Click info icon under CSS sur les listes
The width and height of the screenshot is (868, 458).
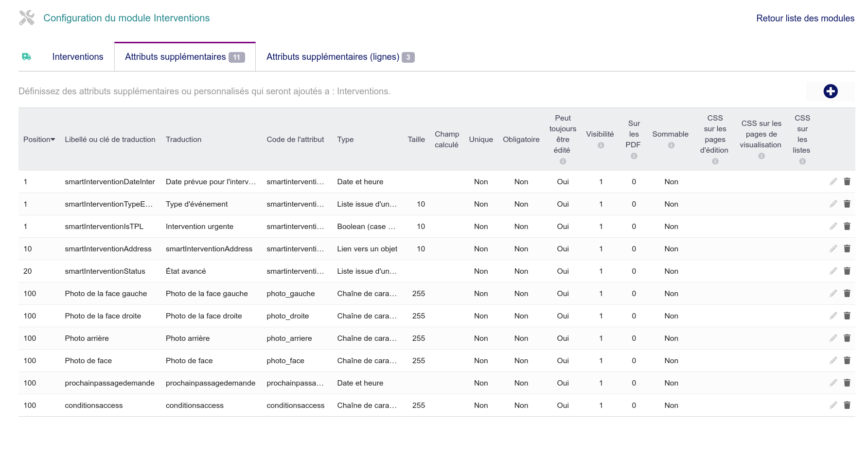[x=802, y=161]
